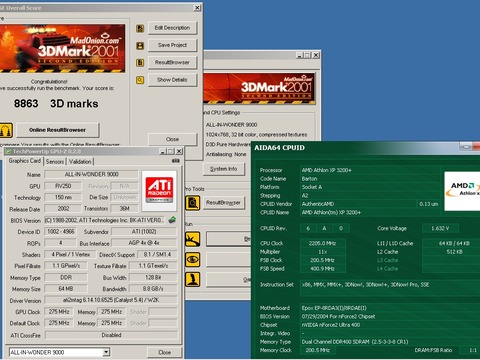Switch to GPU-Z Graphics Card tab
This screenshot has width=480, height=360.
(25, 161)
